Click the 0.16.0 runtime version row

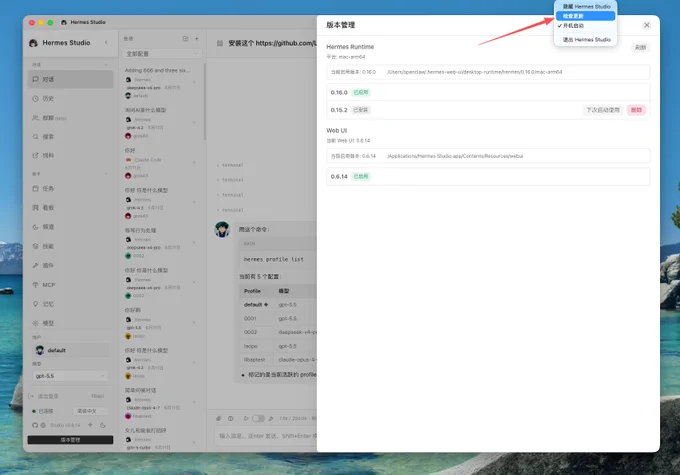point(488,92)
